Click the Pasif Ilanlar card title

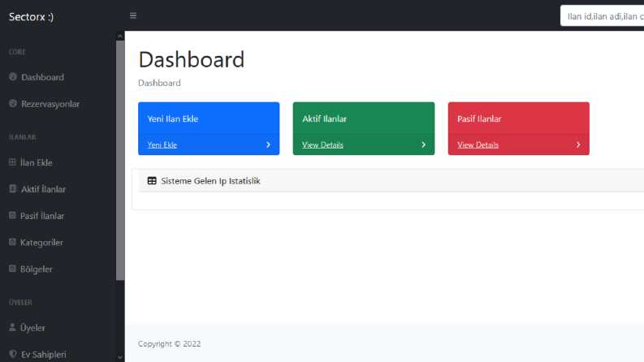coord(479,119)
